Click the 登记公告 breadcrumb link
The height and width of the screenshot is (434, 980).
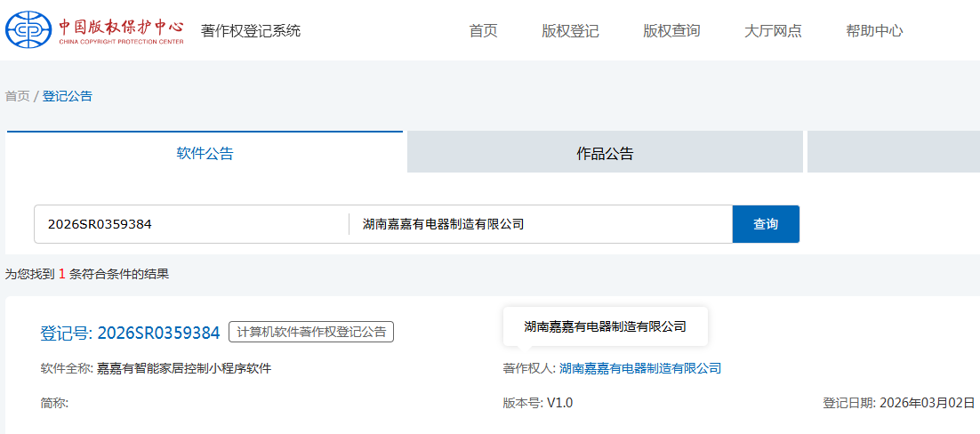[x=68, y=96]
